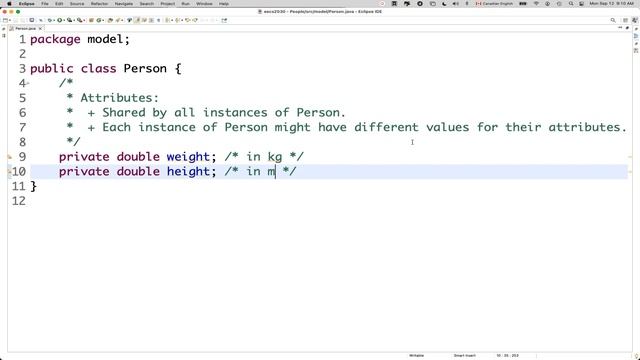Click the New Java Class icon

99,20
